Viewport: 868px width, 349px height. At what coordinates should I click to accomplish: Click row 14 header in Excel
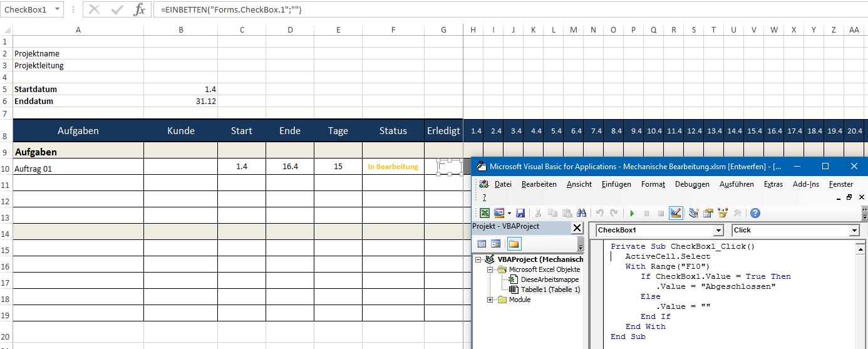coord(6,231)
